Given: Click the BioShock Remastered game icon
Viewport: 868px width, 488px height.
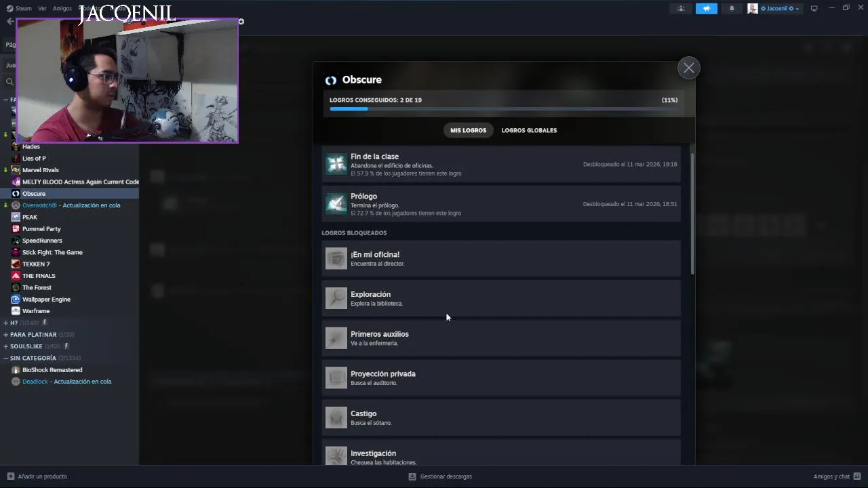Looking at the screenshot, I should (16, 370).
